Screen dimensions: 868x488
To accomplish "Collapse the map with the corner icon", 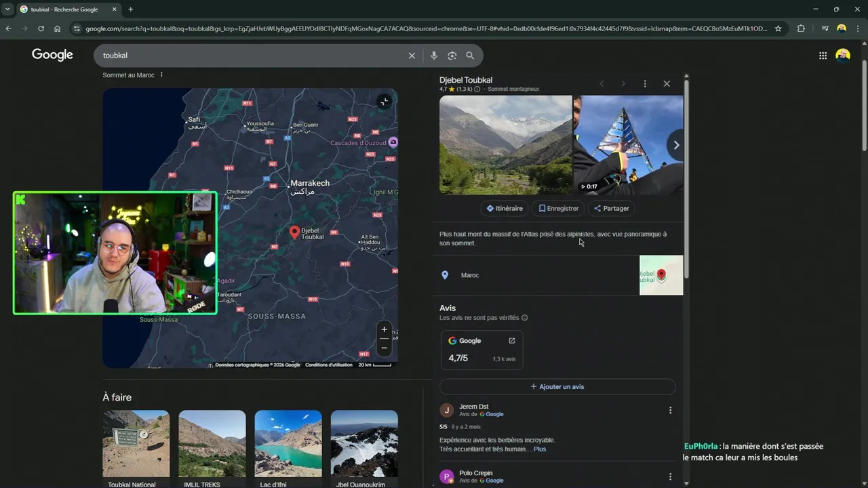I will (384, 102).
